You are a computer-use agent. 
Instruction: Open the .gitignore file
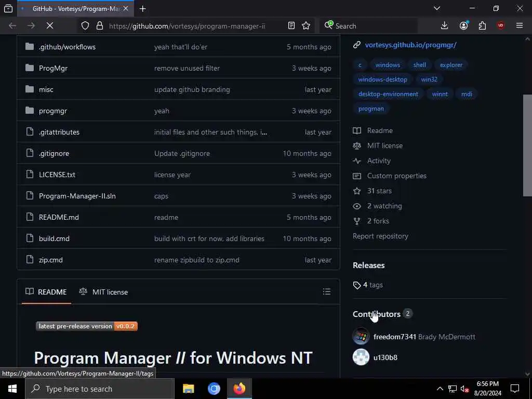coord(54,153)
